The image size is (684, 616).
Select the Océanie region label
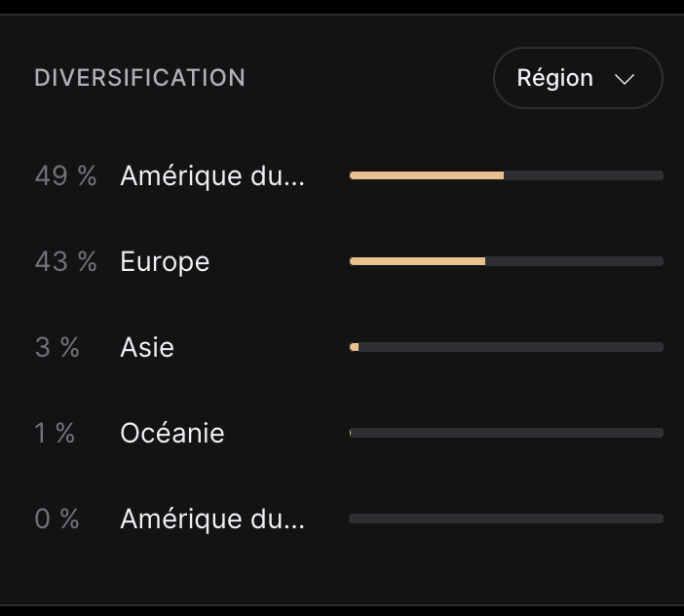(x=172, y=433)
